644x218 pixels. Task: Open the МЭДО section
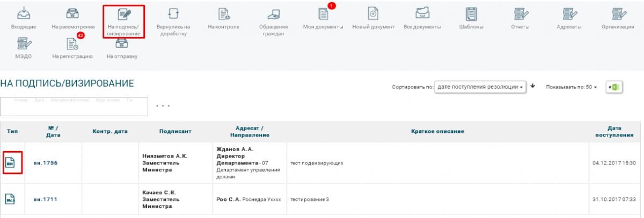[x=23, y=46]
